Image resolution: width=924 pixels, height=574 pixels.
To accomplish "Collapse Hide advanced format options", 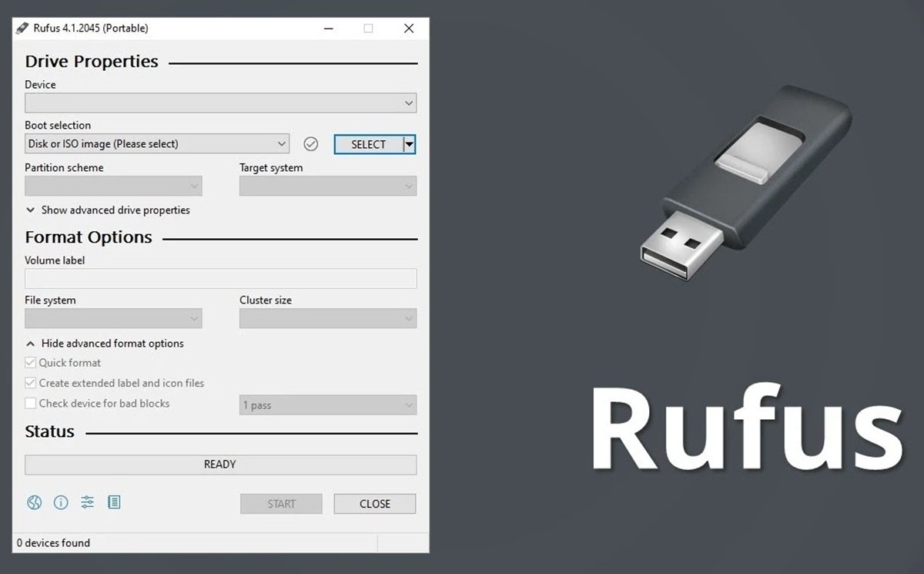I will [x=105, y=344].
